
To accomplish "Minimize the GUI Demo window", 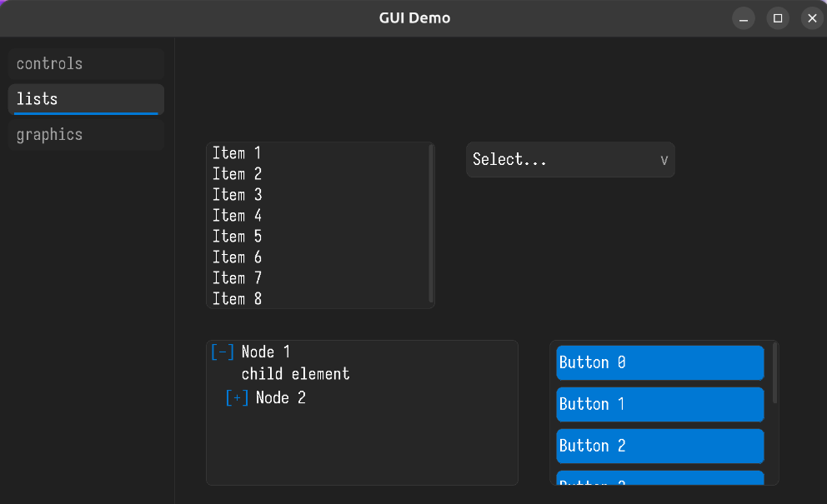I will (744, 18).
